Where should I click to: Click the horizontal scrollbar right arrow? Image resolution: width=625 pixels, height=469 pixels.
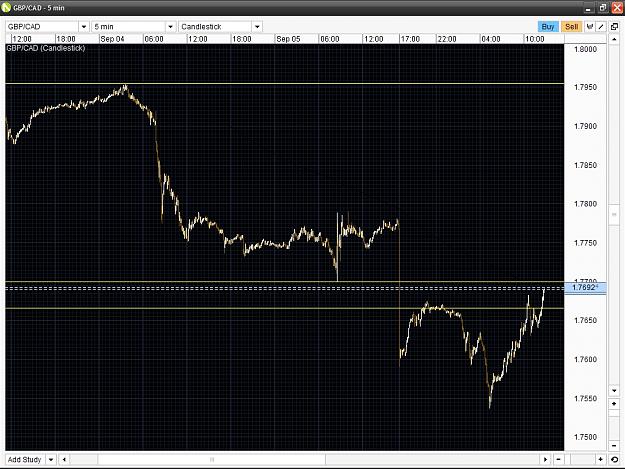(545, 459)
